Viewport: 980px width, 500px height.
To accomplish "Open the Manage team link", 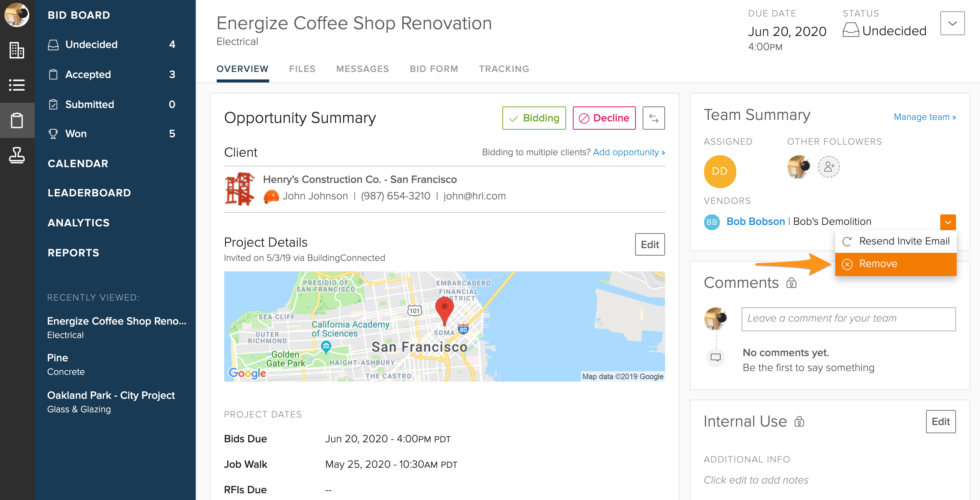I will 924,117.
